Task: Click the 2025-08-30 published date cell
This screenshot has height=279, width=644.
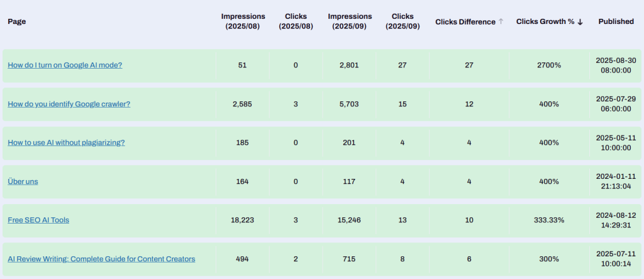Action: tap(616, 65)
